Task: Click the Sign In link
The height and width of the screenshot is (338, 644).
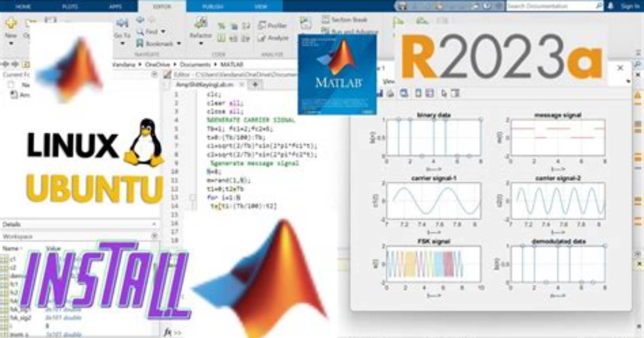Action: (x=630, y=6)
